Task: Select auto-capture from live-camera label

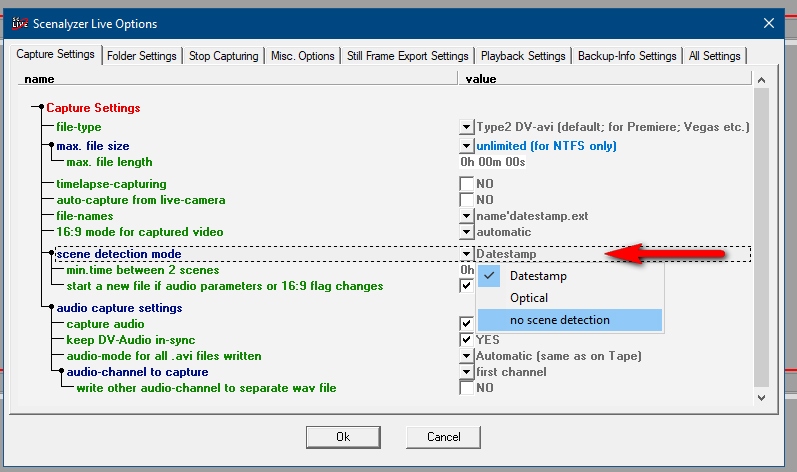Action: tap(141, 200)
